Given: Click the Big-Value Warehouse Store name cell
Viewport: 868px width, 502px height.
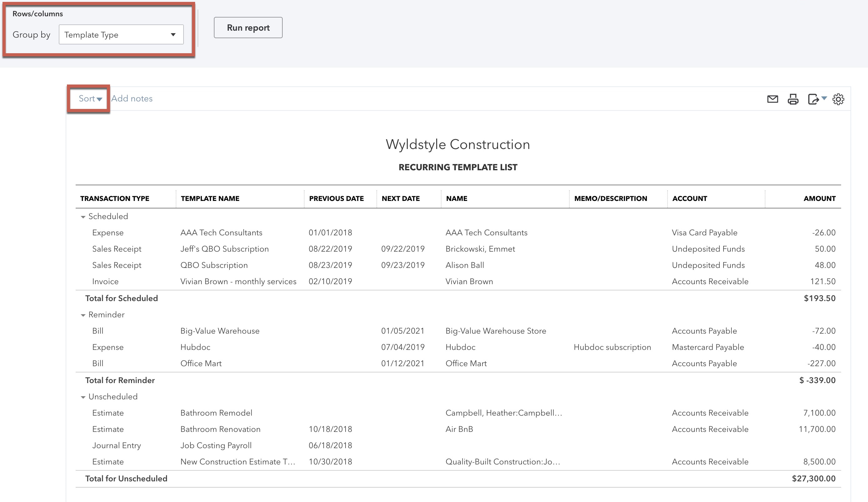Looking at the screenshot, I should coord(496,331).
